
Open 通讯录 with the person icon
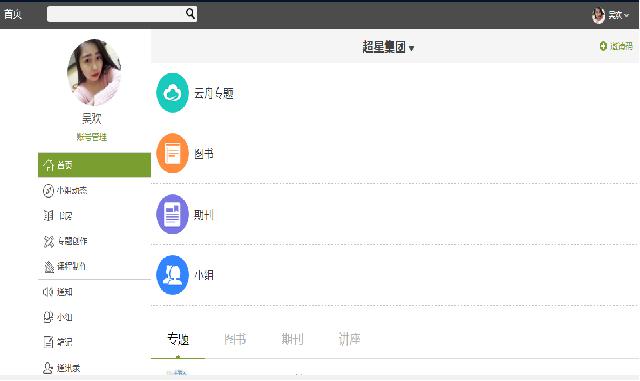pyautogui.click(x=48, y=368)
